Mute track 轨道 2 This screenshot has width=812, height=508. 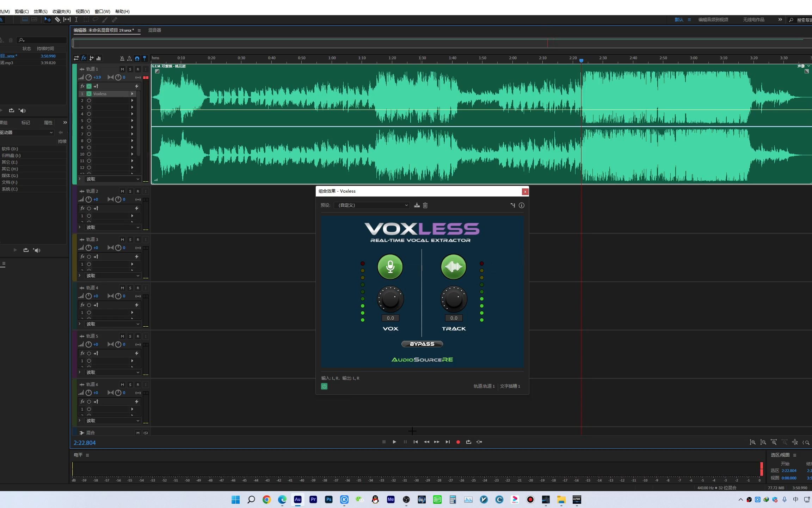(x=122, y=191)
